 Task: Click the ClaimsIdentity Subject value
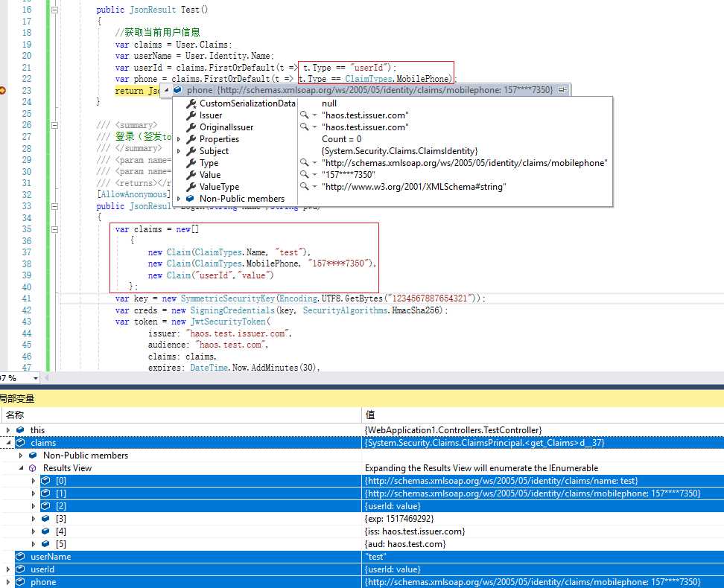coord(399,151)
